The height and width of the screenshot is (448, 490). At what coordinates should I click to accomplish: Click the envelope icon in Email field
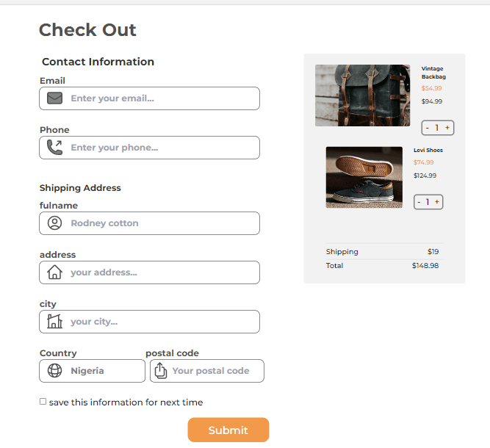point(54,98)
